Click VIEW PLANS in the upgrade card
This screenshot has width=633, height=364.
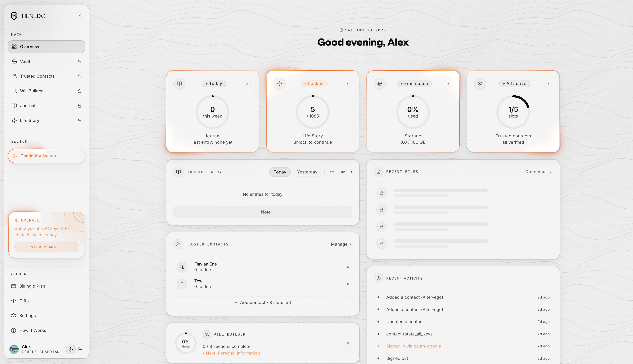click(46, 247)
